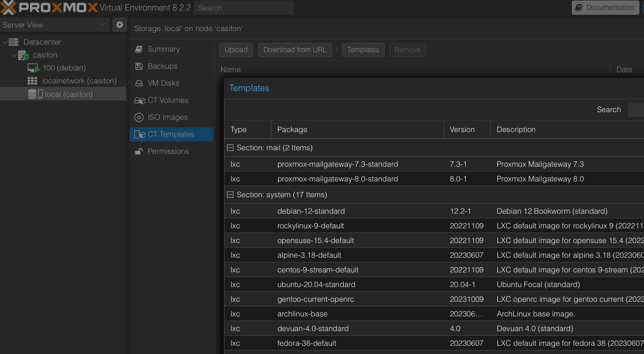Collapse the casiton node tree arrow
Viewport: 644px width, 354px height.
[14, 55]
